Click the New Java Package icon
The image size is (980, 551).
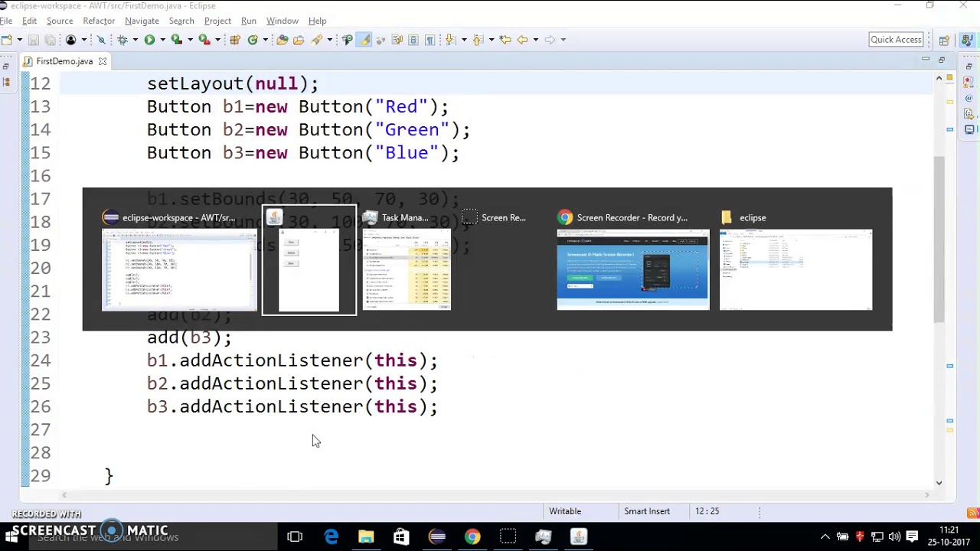(234, 40)
